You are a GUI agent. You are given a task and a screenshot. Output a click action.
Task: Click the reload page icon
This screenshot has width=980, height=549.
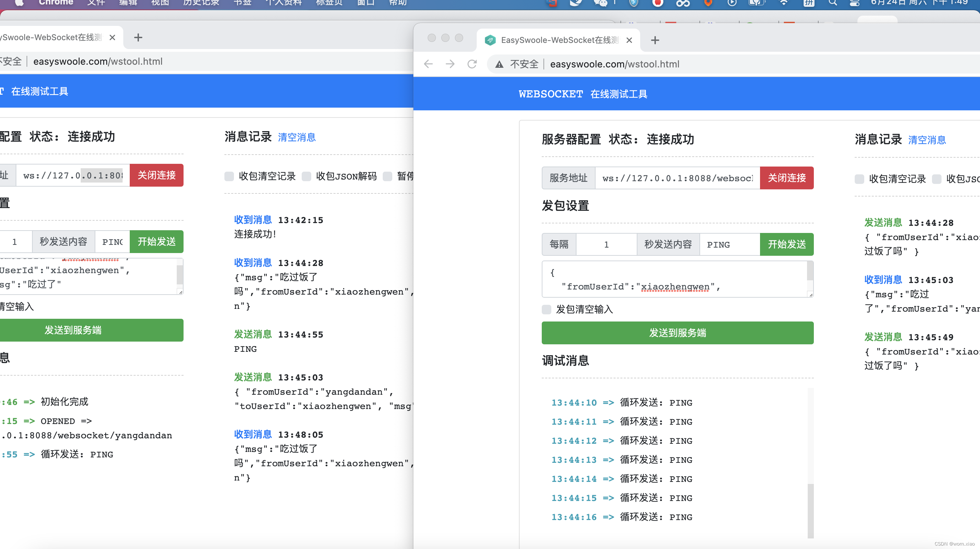(472, 64)
